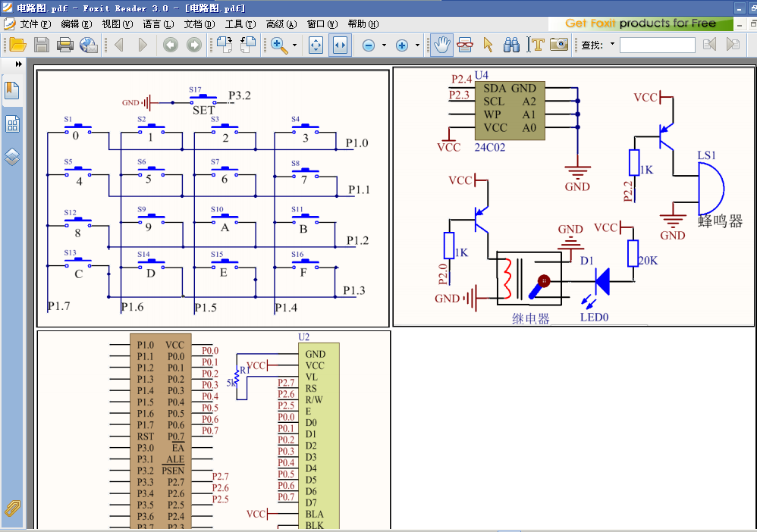This screenshot has width=757, height=532.
Task: Go forward to the next view
Action: tap(194, 45)
